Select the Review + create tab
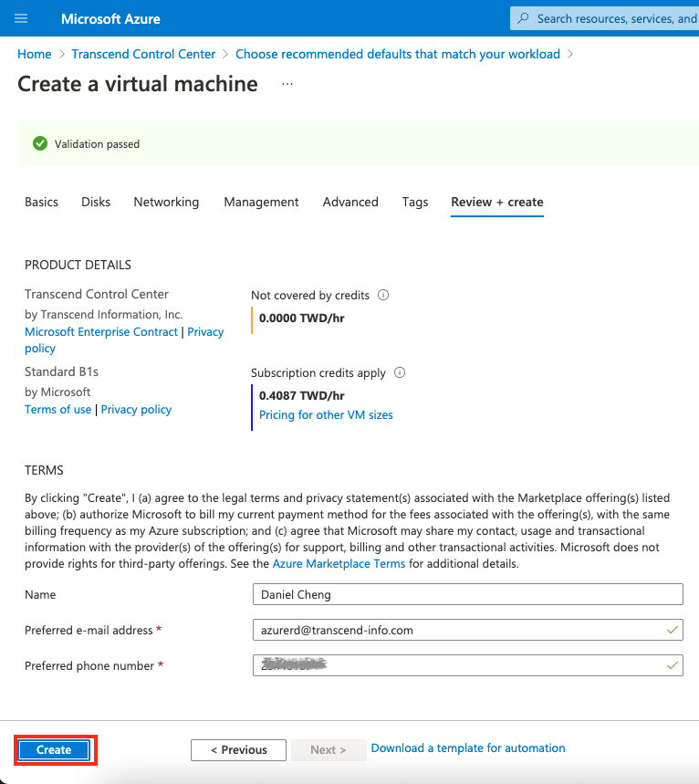699x784 pixels. click(497, 202)
